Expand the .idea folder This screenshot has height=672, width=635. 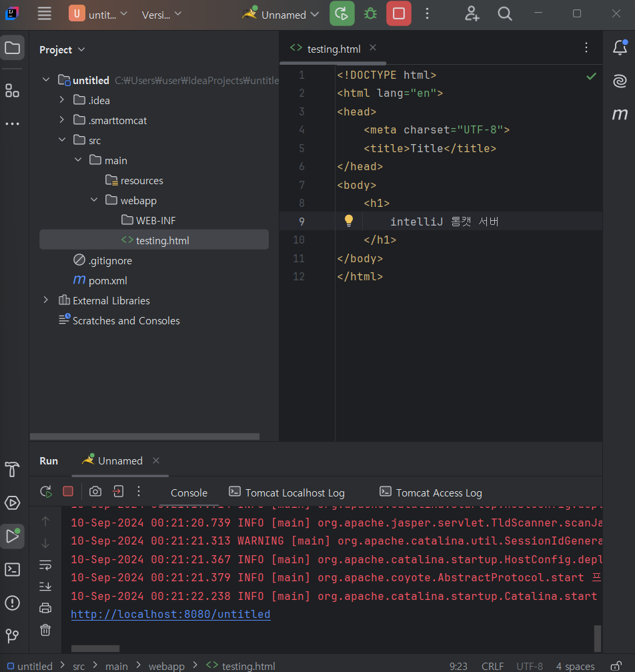coord(62,100)
